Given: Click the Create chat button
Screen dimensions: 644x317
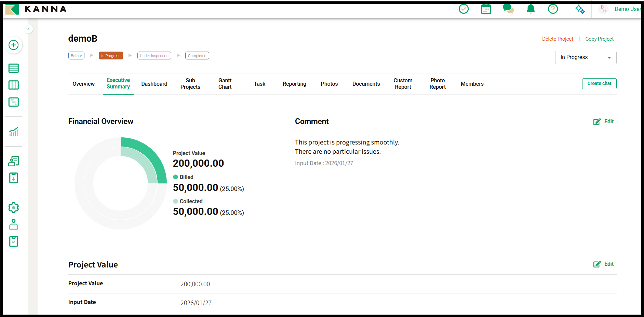Looking at the screenshot, I should tap(599, 84).
